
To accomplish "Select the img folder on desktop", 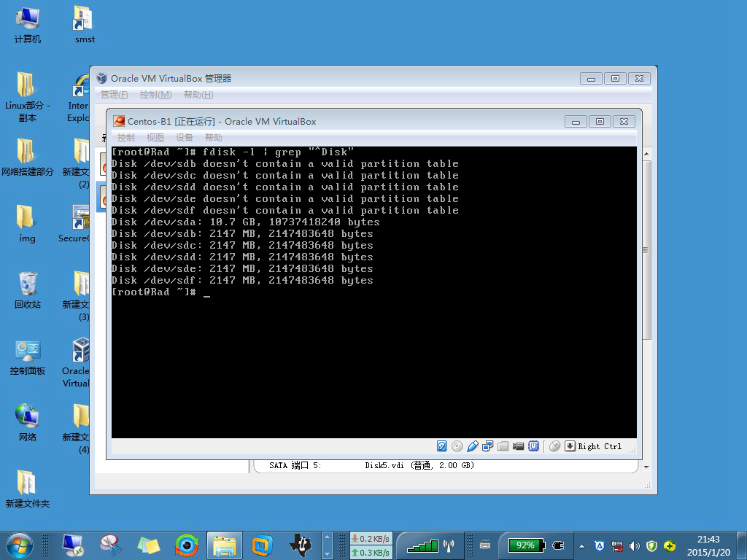I will 27,224.
